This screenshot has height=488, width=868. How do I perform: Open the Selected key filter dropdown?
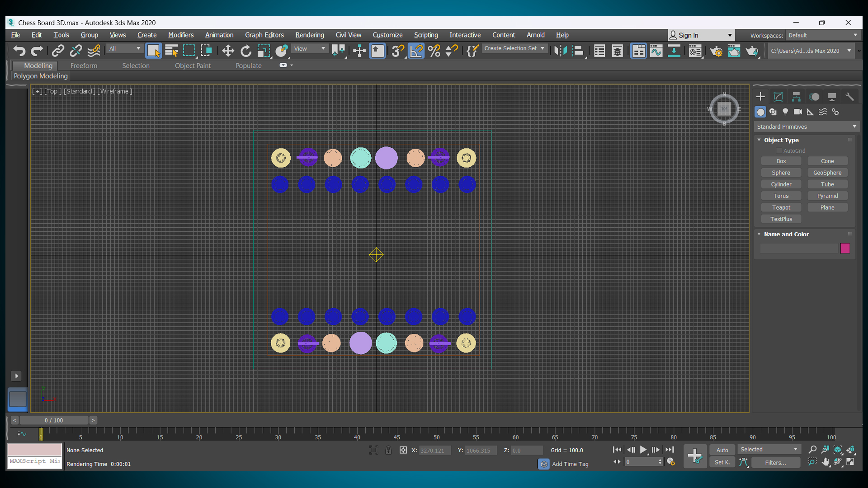pos(769,450)
